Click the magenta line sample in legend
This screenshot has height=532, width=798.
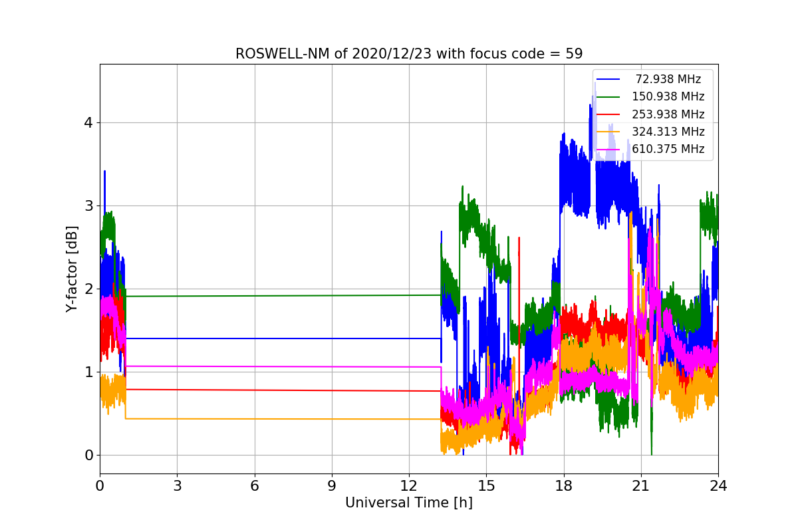(x=608, y=149)
